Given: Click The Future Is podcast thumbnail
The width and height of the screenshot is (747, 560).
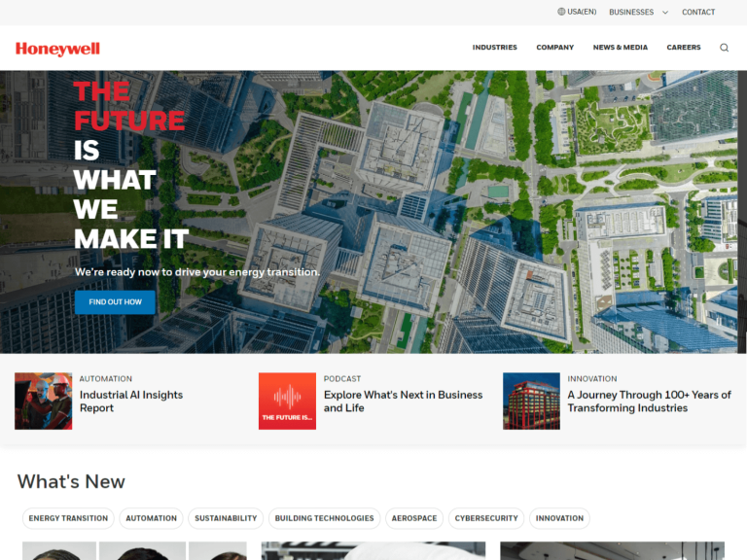Looking at the screenshot, I should point(287,401).
